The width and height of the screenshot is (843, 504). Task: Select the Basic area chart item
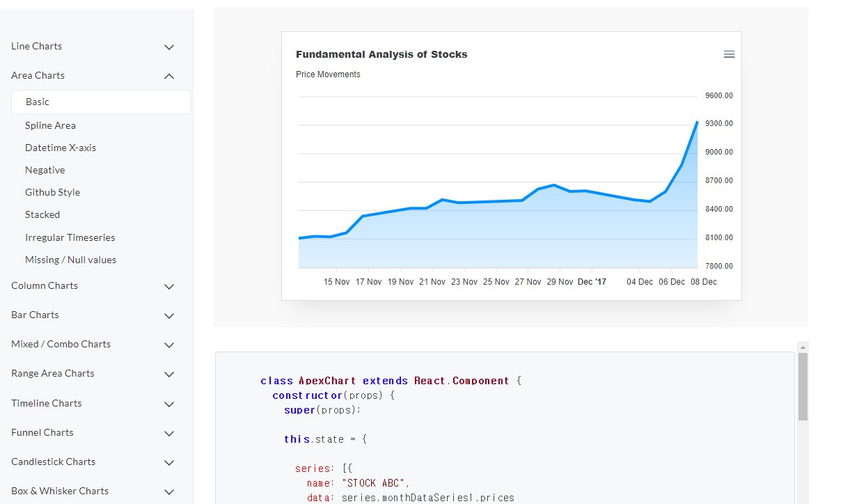coord(101,102)
